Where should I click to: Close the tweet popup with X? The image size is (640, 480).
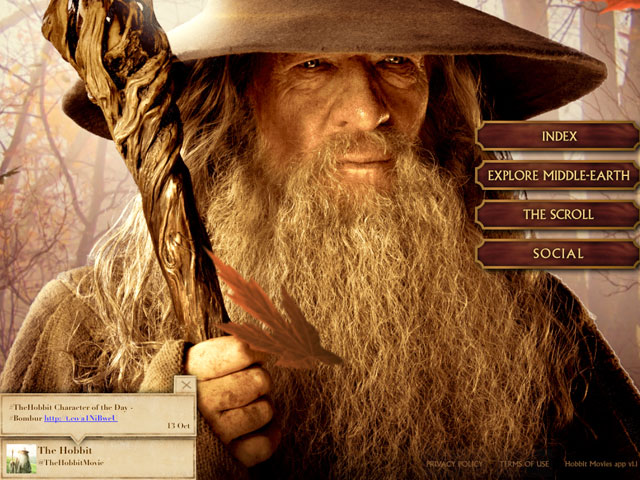click(185, 384)
